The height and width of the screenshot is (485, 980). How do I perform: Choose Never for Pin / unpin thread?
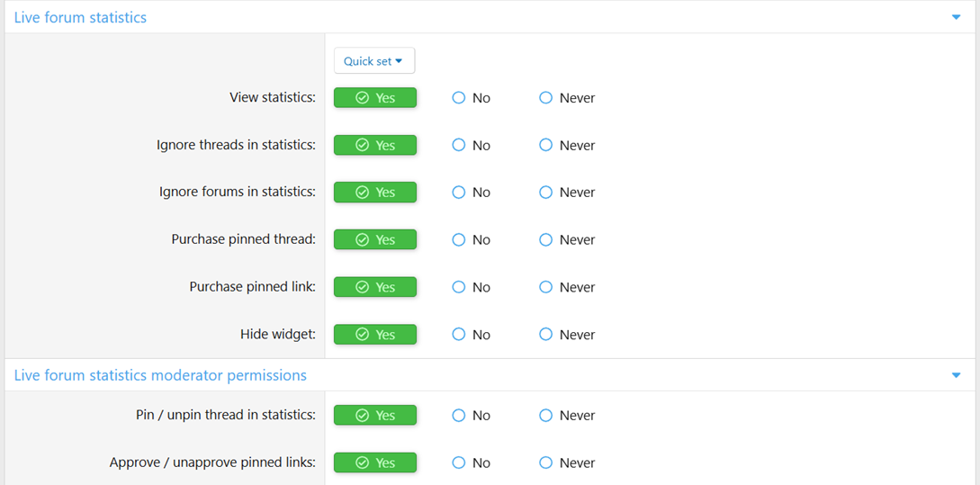546,416
